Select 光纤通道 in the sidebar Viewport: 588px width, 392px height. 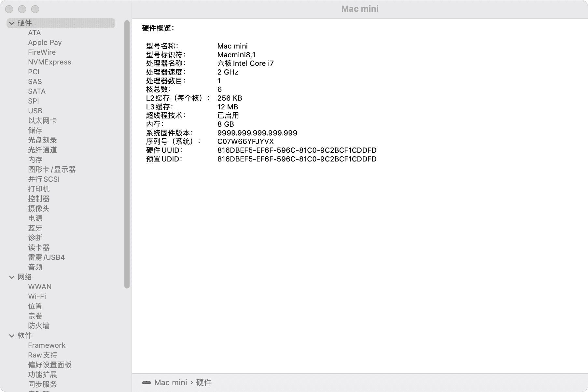tap(42, 150)
